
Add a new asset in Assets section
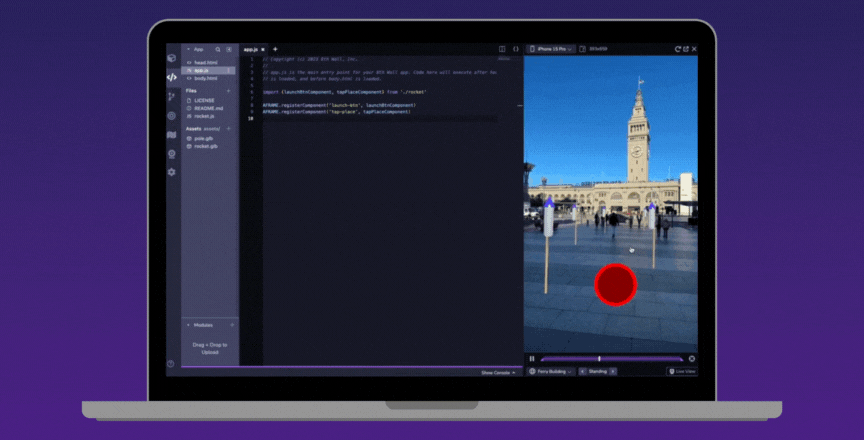pyautogui.click(x=229, y=129)
